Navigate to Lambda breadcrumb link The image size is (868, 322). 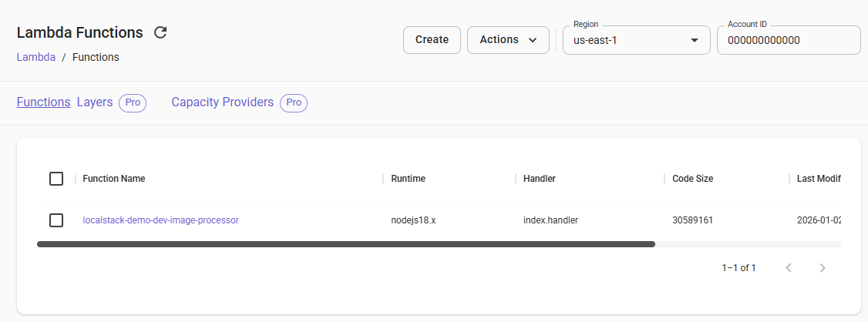click(x=36, y=57)
